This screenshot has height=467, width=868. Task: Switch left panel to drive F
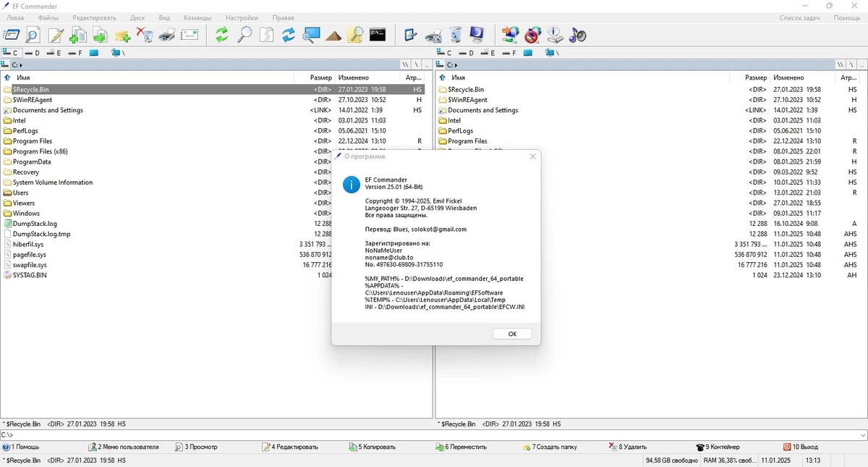coord(76,53)
